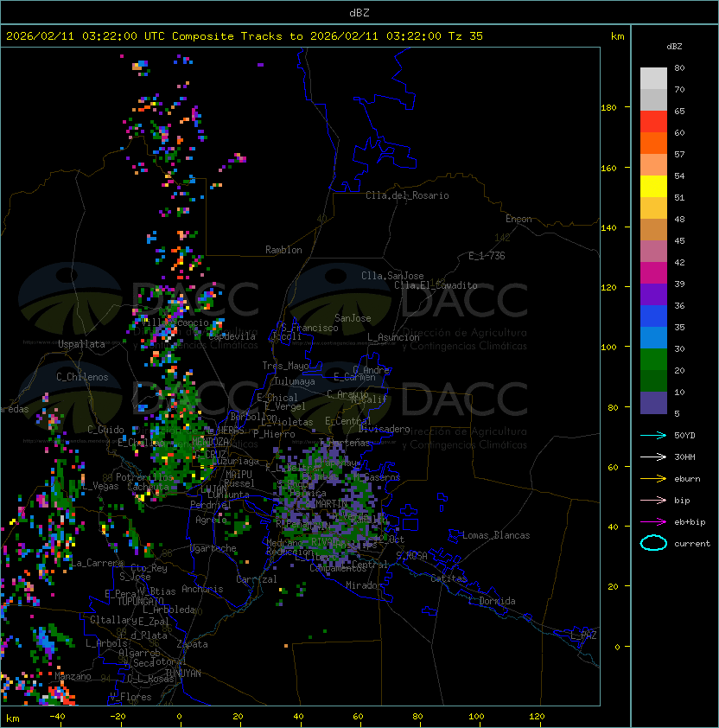Click the Tres_Mayo place label
719x728 pixels.
(x=285, y=366)
